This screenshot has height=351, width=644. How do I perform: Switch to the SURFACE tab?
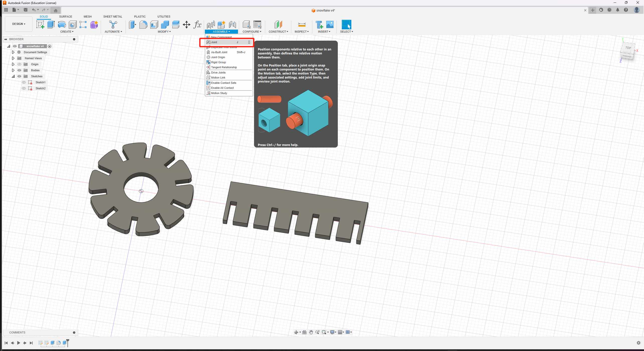[65, 17]
